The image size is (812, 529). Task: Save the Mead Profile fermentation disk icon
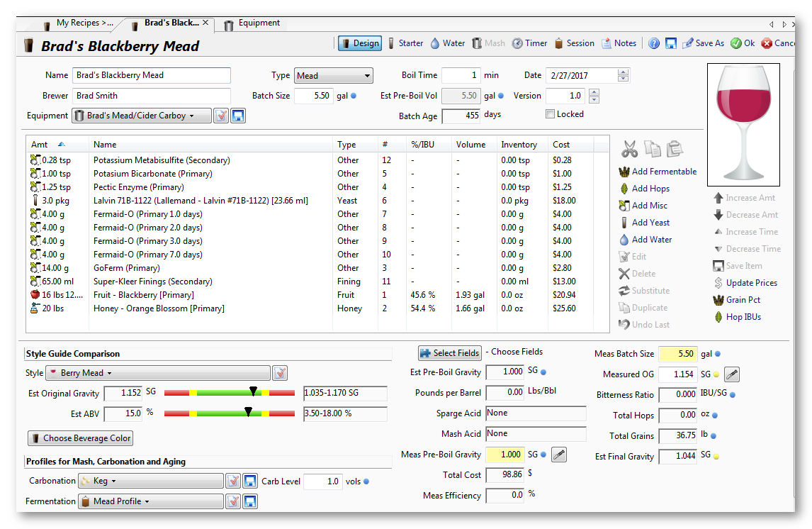[x=250, y=501]
